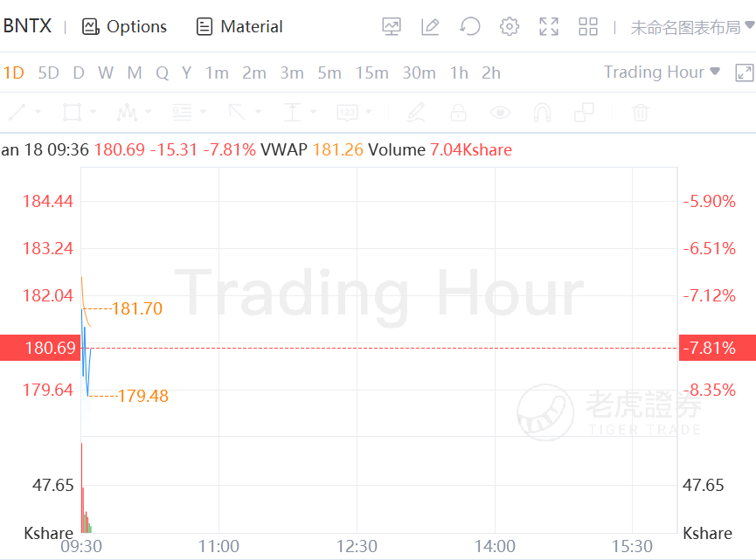Image resolution: width=756 pixels, height=560 pixels.
Task: Click the fullscreen arrows icon
Action: pos(549,26)
